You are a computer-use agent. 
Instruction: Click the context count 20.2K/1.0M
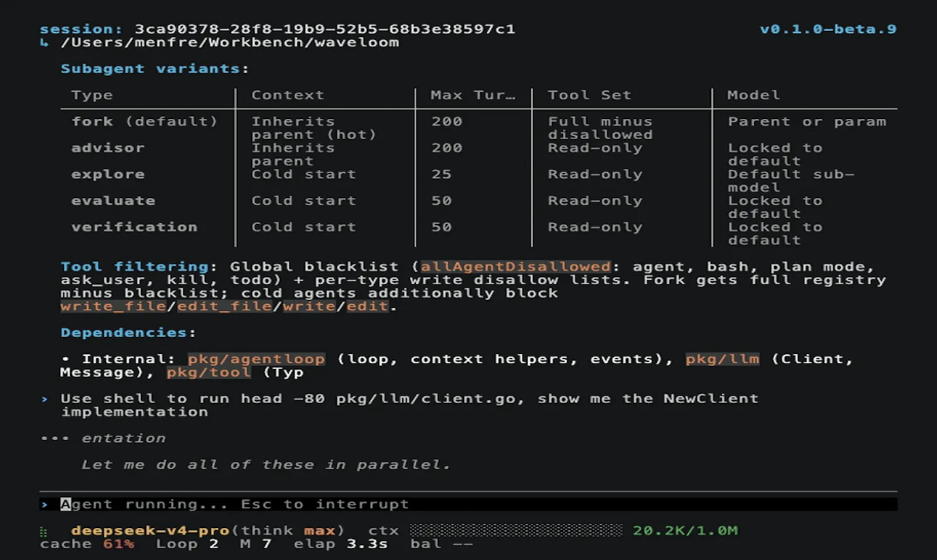click(685, 530)
